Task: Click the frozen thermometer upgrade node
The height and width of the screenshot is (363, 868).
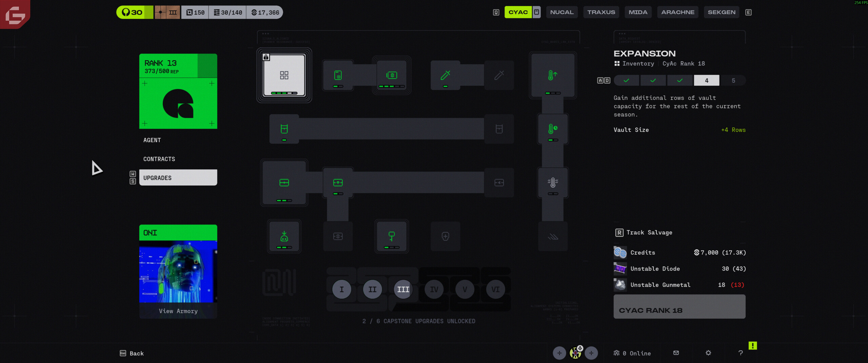Action: [553, 183]
